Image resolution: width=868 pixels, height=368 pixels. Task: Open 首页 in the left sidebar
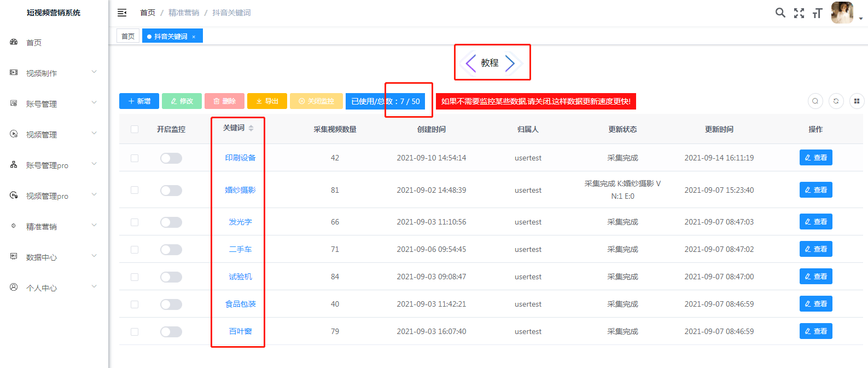click(x=54, y=42)
